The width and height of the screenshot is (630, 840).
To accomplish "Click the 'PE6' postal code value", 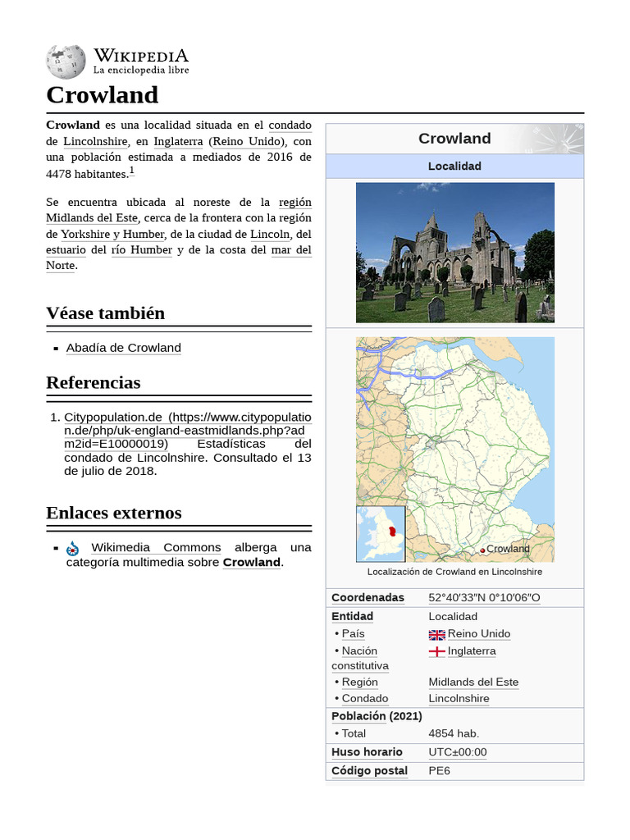I will (440, 771).
